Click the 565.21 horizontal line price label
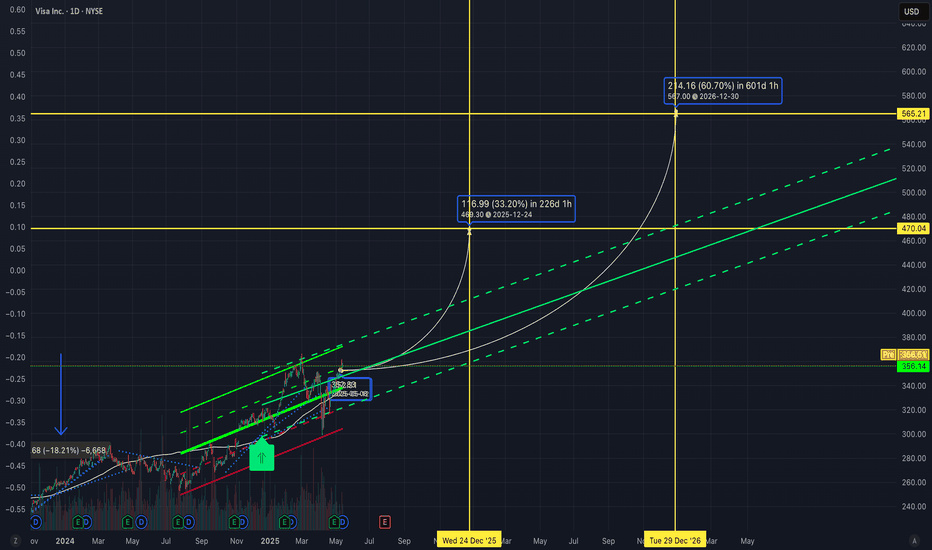 tap(913, 114)
